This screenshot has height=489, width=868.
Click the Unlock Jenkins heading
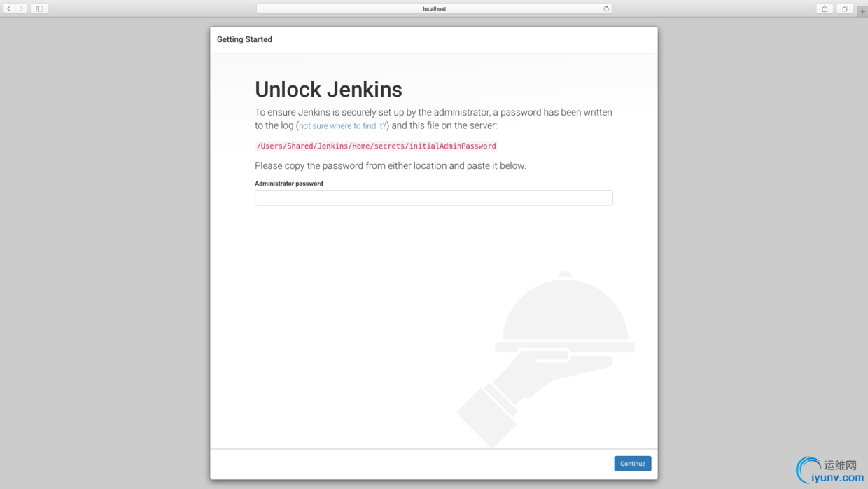point(328,90)
